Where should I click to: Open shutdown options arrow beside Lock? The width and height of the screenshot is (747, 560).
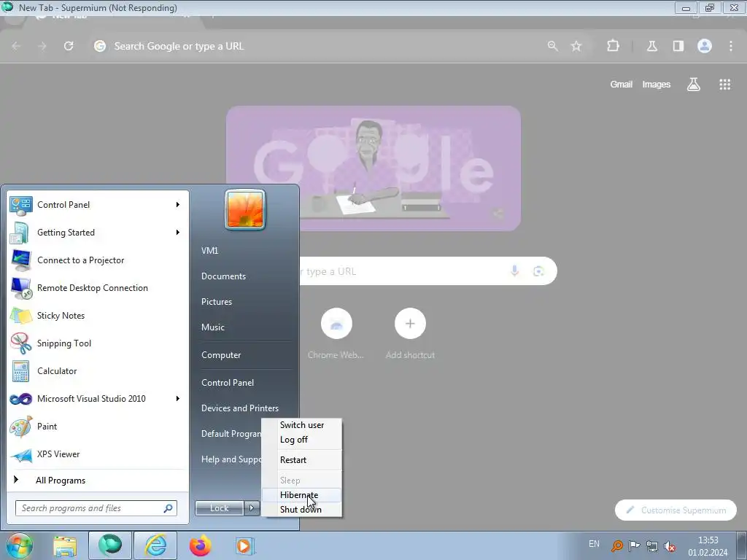click(252, 508)
